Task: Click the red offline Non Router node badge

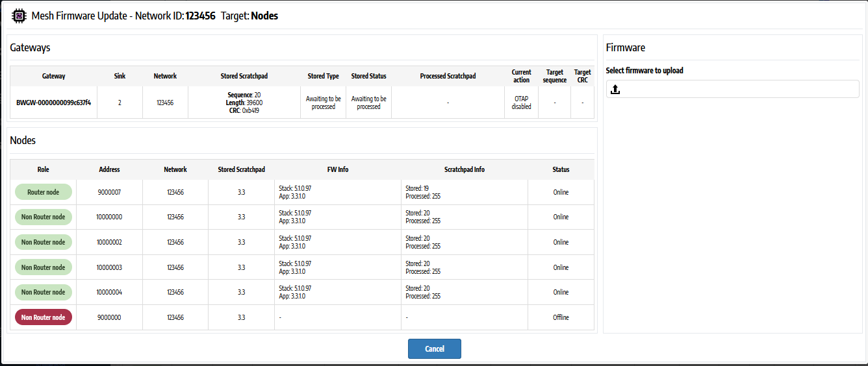Action: pos(44,317)
